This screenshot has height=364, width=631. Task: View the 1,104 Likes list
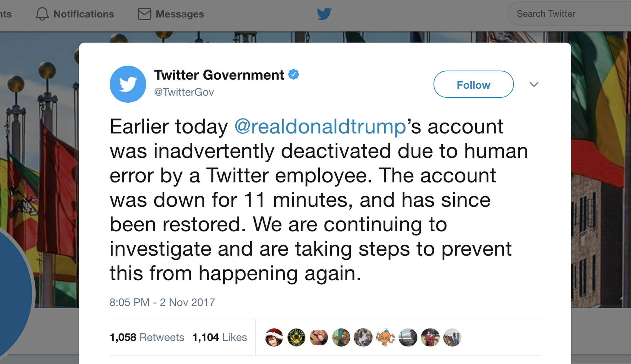coord(220,337)
